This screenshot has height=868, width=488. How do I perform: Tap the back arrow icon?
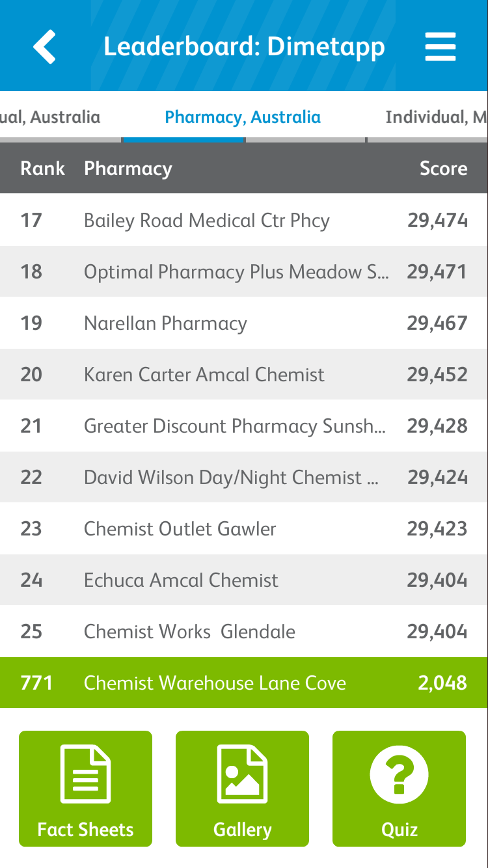[x=44, y=47]
